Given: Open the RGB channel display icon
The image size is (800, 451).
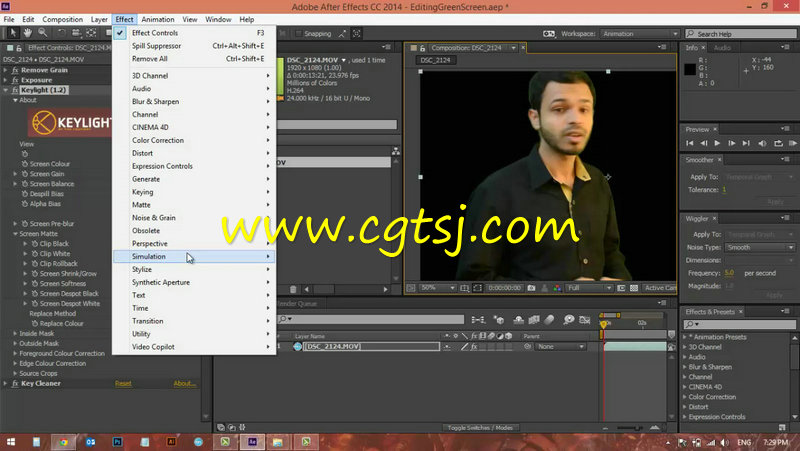Looking at the screenshot, I should pos(557,288).
